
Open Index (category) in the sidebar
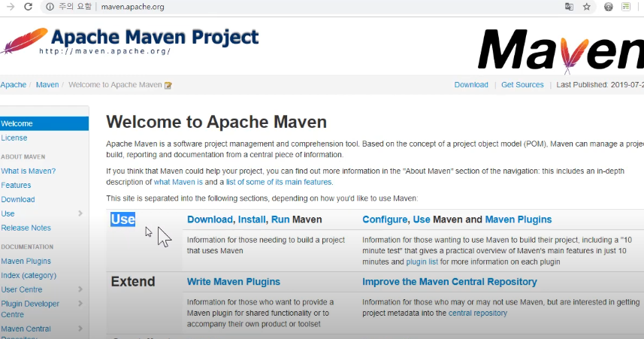tap(29, 275)
